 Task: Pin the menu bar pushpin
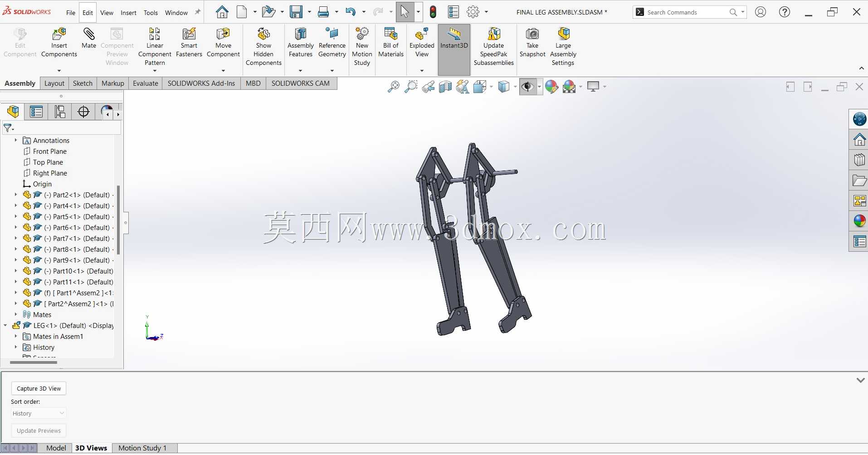198,12
